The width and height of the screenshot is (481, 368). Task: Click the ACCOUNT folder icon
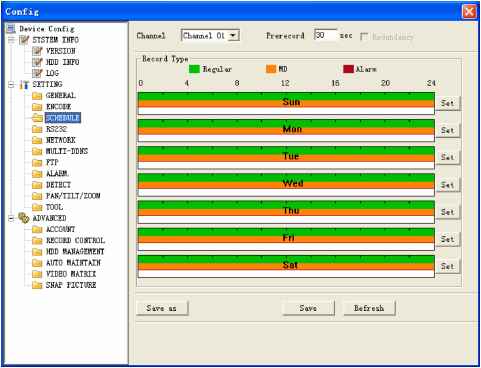click(37, 230)
